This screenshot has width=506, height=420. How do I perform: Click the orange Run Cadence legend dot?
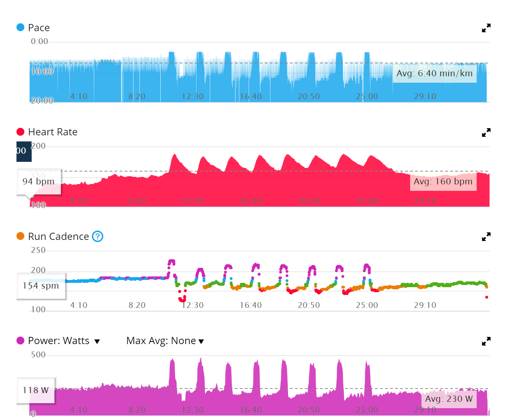(20, 236)
